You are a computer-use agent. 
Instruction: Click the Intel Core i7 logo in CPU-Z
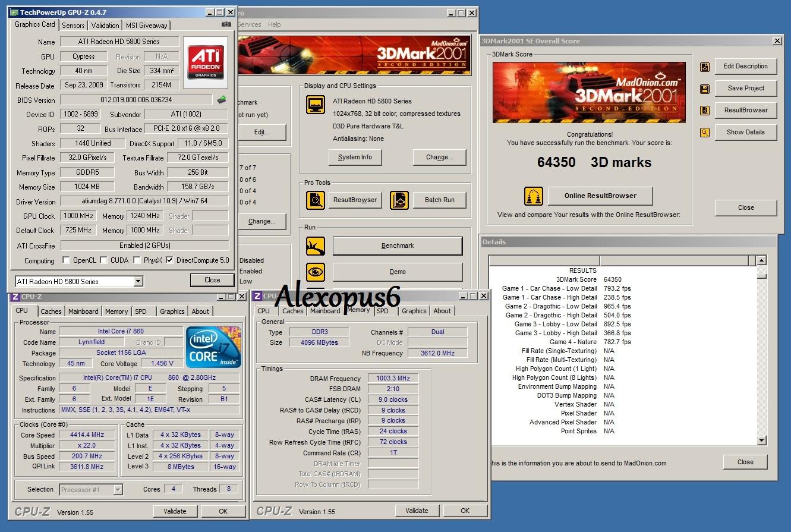tap(213, 347)
